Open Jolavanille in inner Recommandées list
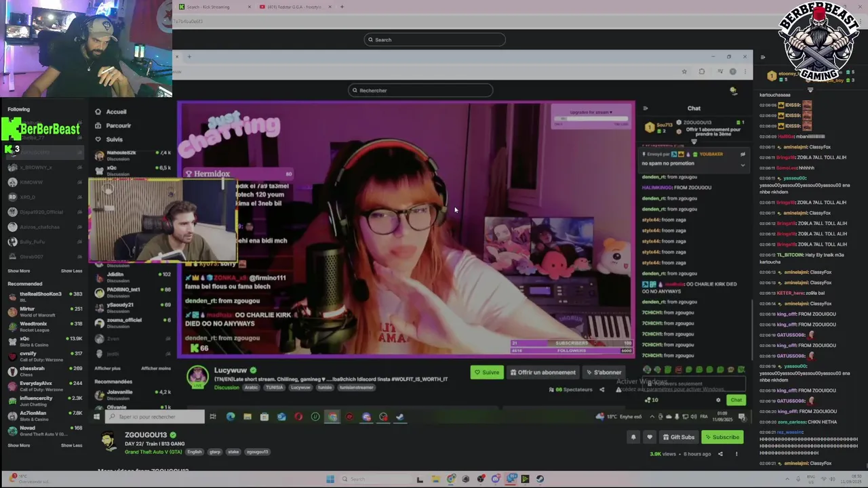 tap(133, 394)
